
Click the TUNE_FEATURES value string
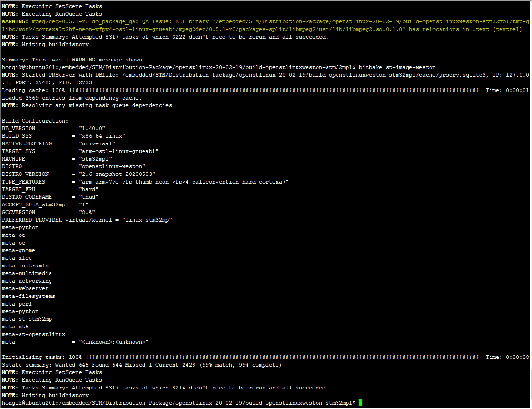point(184,182)
